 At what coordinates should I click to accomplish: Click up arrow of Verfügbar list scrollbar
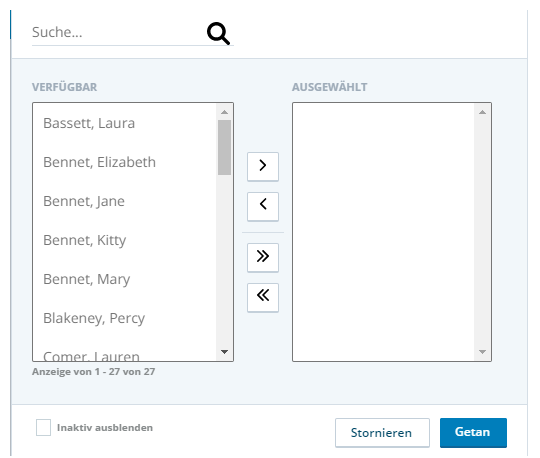point(225,112)
